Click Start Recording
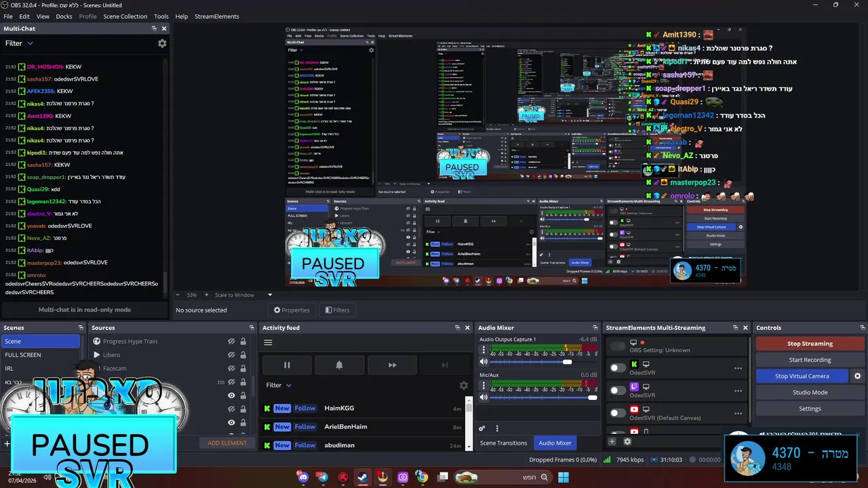 [810, 360]
